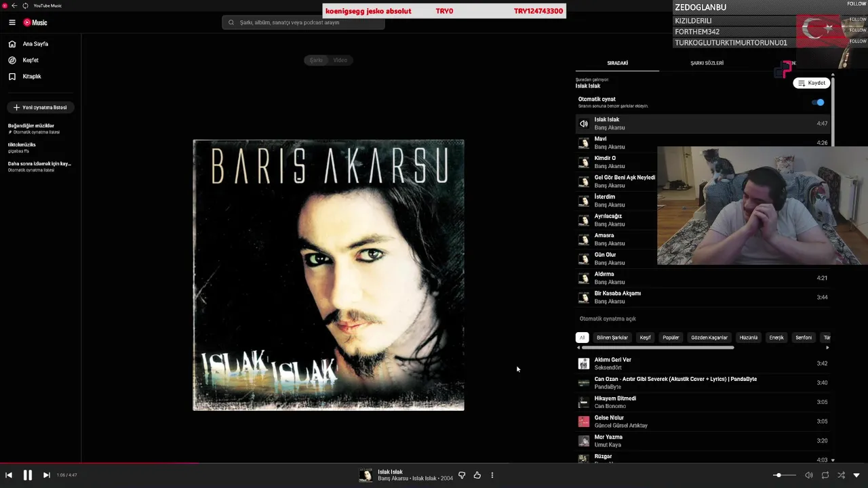Click the volume slider
The width and height of the screenshot is (868, 488).
pos(785,475)
